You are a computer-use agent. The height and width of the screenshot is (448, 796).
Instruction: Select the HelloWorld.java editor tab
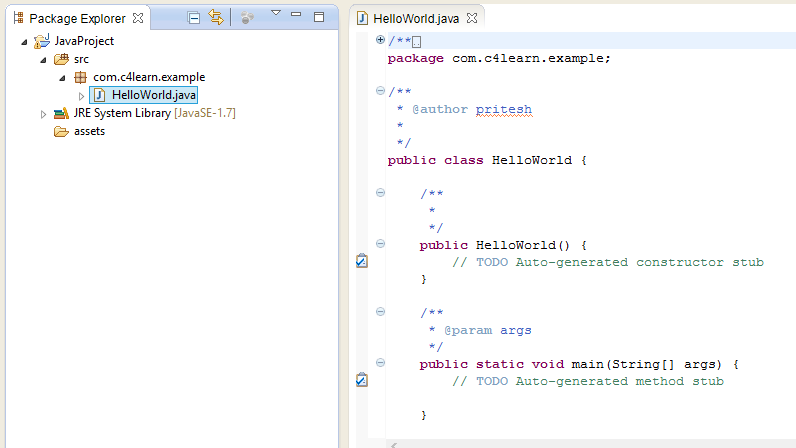416,19
